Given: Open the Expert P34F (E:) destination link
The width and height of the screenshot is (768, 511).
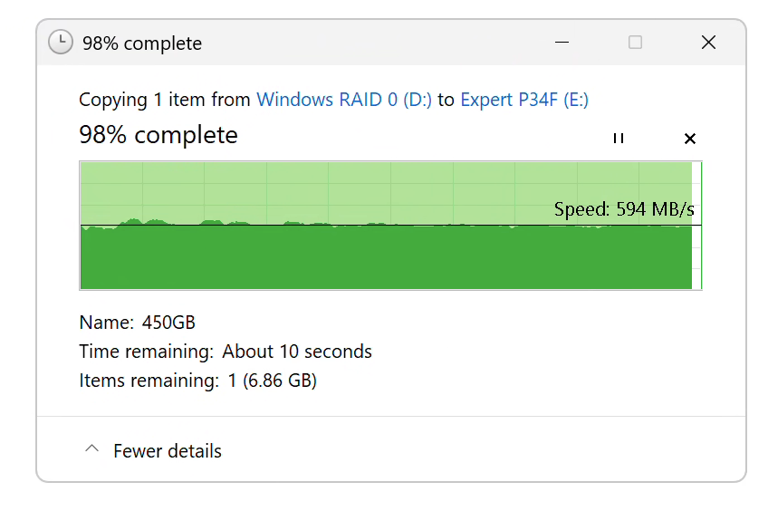Looking at the screenshot, I should (x=524, y=99).
